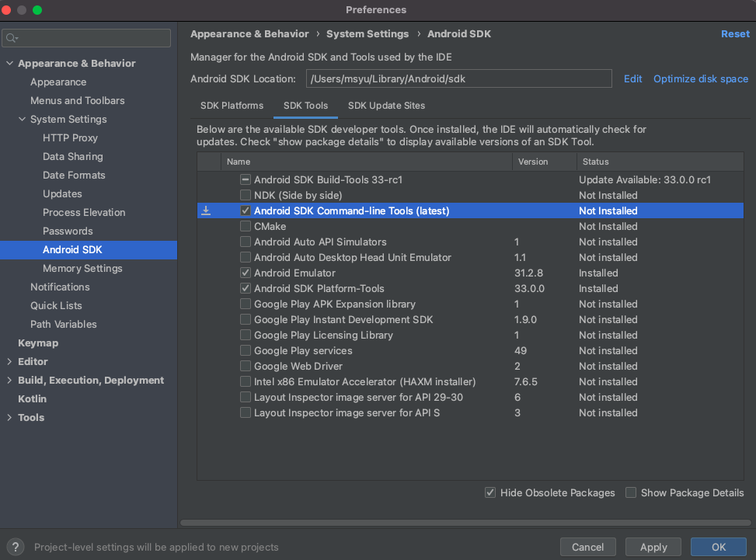Click the horizontal scrollbar at the bottom
The width and height of the screenshot is (756, 560).
point(465,523)
